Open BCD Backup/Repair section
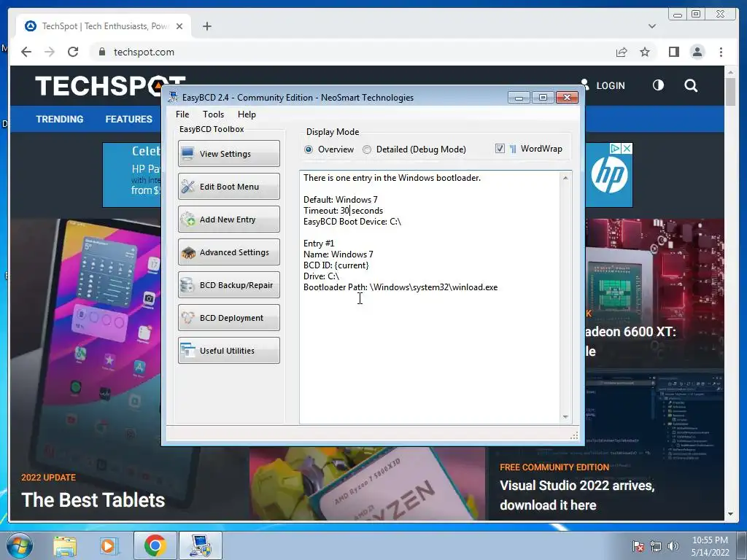The height and width of the screenshot is (560, 747). click(228, 285)
